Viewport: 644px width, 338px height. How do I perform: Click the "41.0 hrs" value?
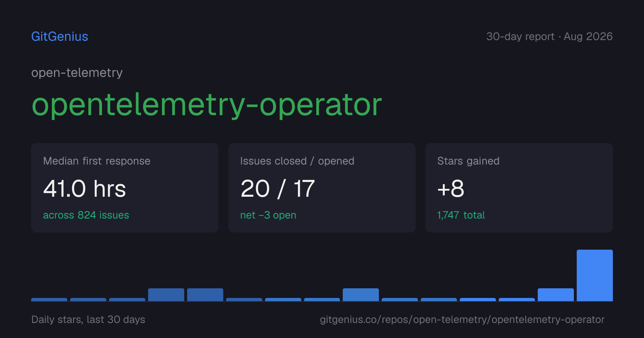pyautogui.click(x=84, y=188)
